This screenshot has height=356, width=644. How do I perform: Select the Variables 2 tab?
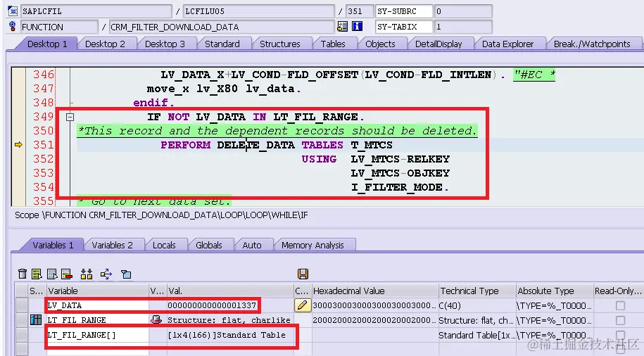tap(112, 245)
